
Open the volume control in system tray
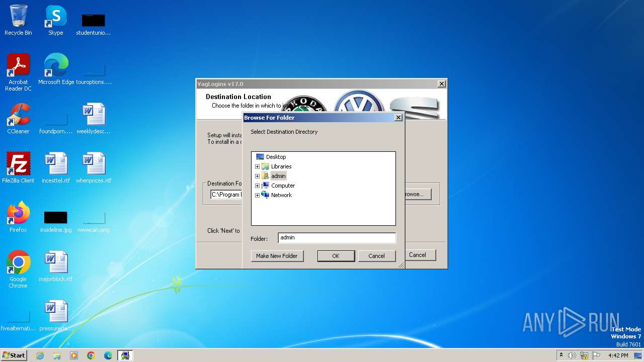[x=572, y=355]
